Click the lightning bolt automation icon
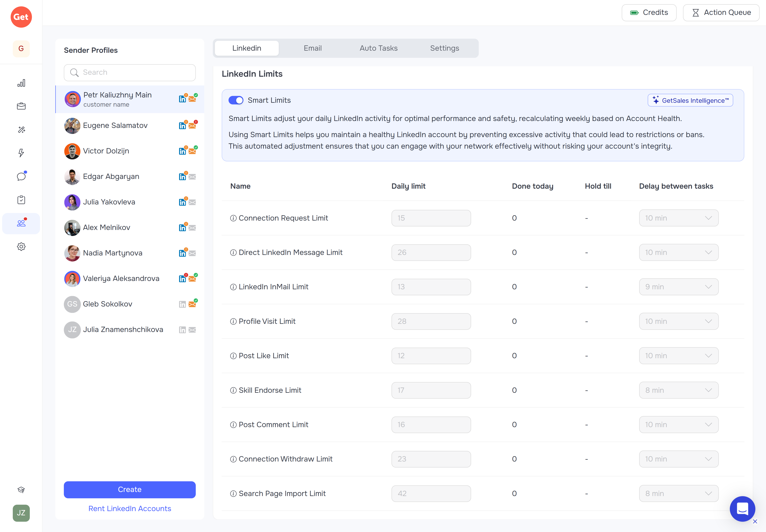 21,153
